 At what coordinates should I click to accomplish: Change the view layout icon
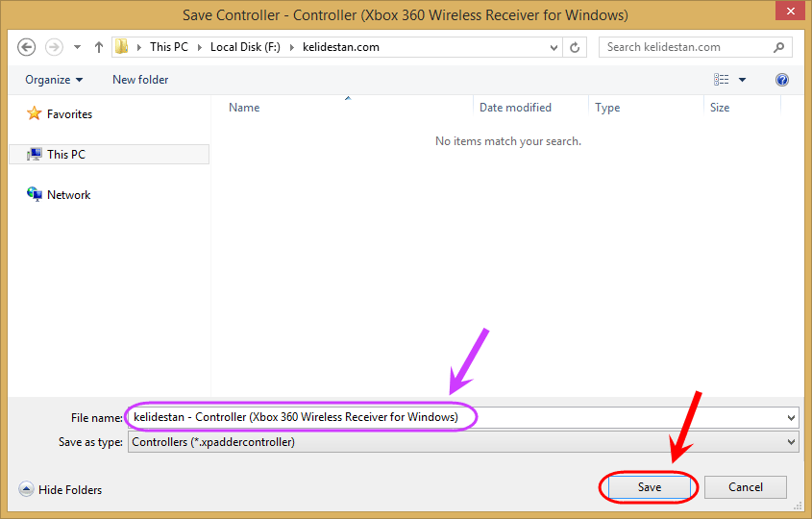point(721,79)
